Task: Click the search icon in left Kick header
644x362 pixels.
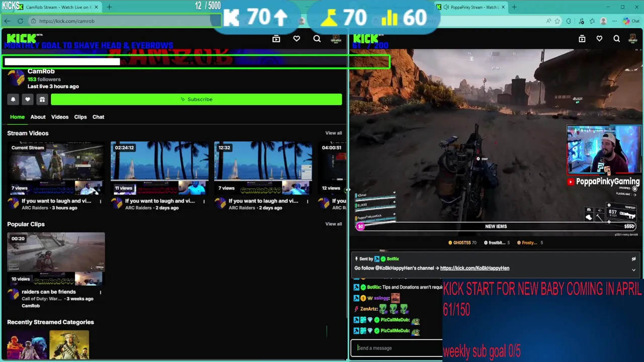Action: (x=317, y=39)
